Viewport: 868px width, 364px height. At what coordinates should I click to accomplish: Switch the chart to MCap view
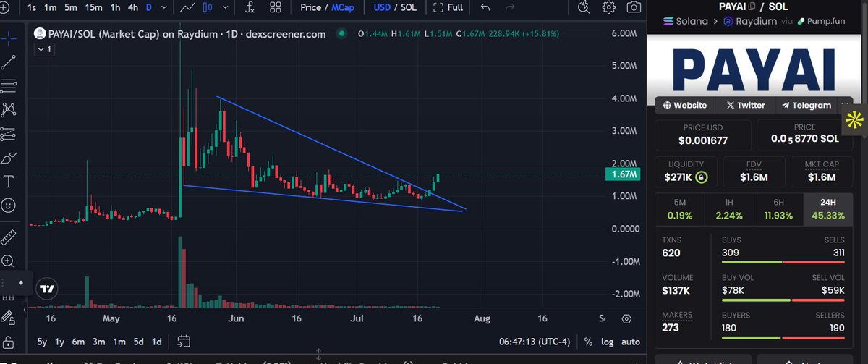pyautogui.click(x=344, y=7)
